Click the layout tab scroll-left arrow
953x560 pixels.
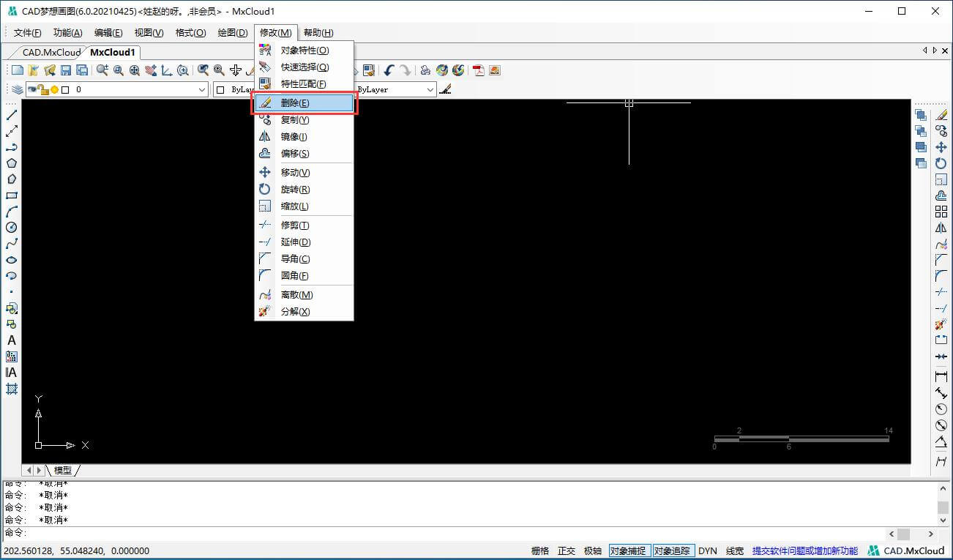click(x=29, y=470)
